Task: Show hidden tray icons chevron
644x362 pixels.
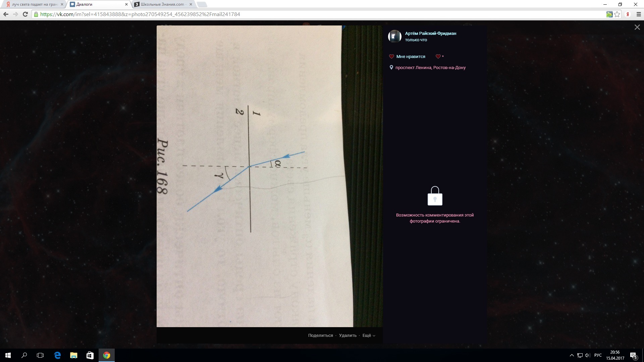Action: 572,355
